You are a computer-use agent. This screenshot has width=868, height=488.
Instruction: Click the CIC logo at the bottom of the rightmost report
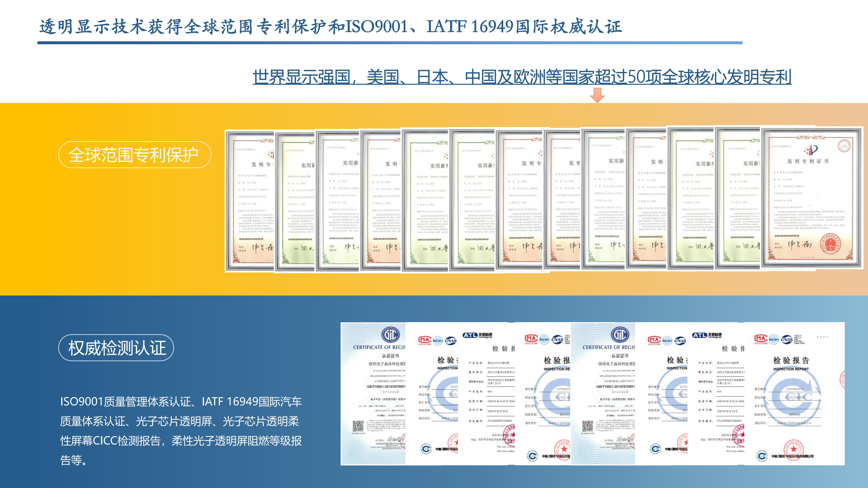762,456
